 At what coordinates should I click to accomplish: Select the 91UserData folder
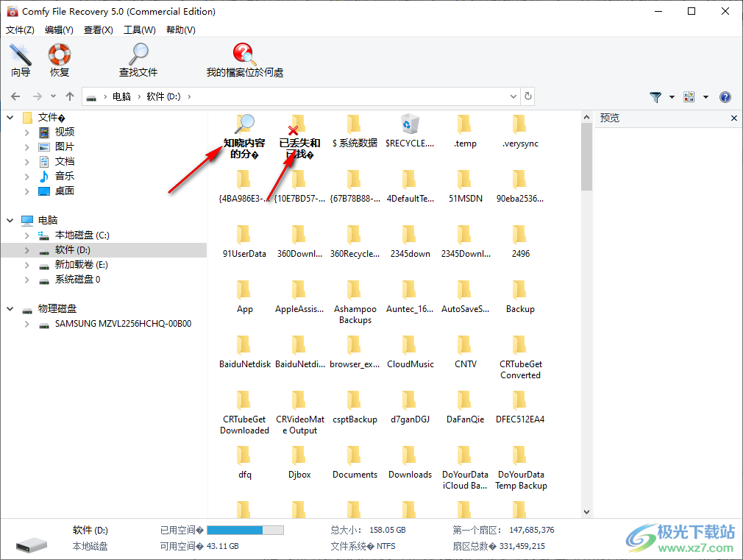coord(244,241)
